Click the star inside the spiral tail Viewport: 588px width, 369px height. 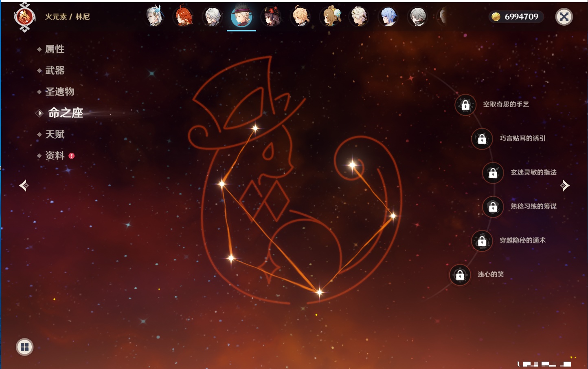(x=353, y=165)
